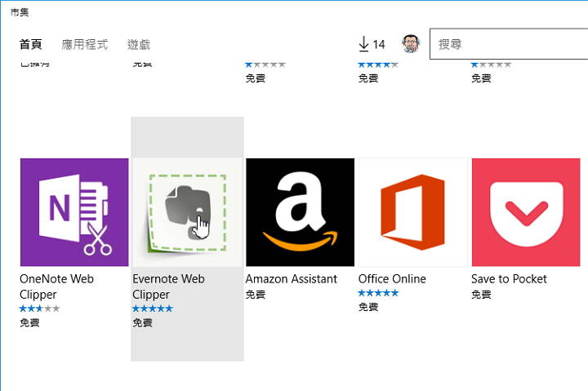Click 免費 under Save to Pocket
Screen dimensions: 588x391
click(481, 295)
